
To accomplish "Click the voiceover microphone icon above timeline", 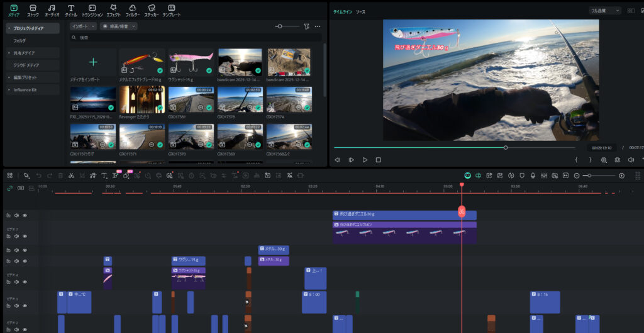I will click(x=533, y=176).
